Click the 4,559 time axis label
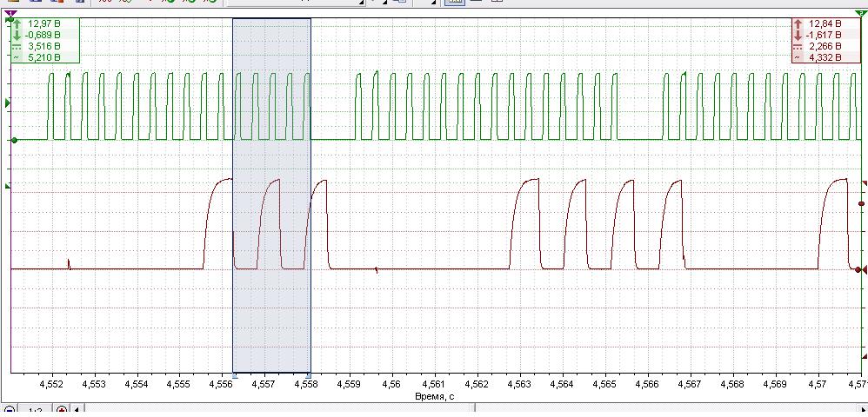868x417 pixels. tap(349, 384)
